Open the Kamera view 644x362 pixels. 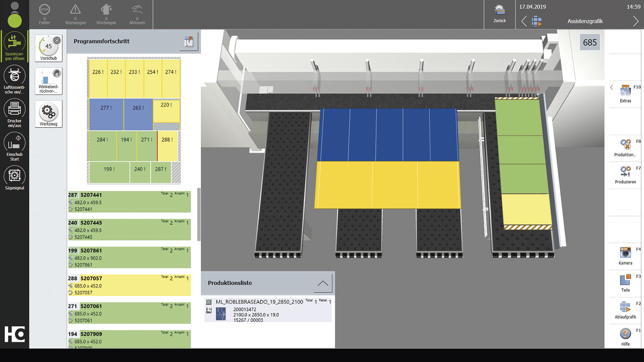(x=625, y=253)
